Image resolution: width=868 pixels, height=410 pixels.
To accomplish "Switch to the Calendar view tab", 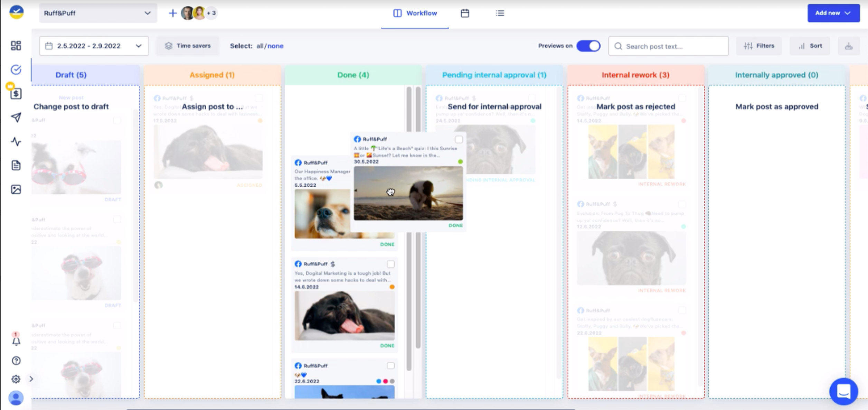I will pos(465,13).
